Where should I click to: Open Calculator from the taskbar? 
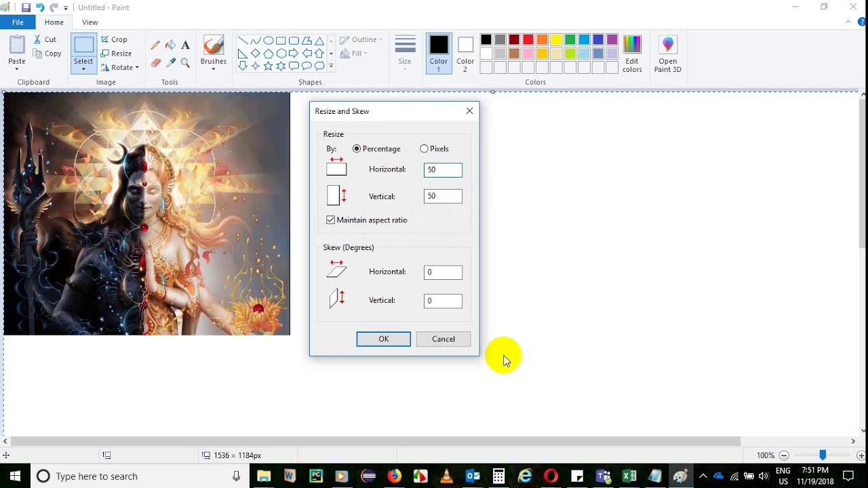point(498,476)
